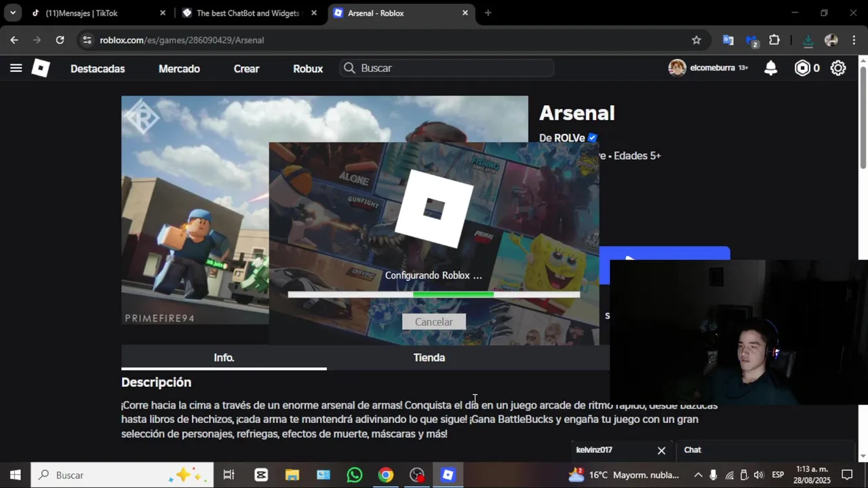Show hidden system tray icons

click(x=698, y=475)
